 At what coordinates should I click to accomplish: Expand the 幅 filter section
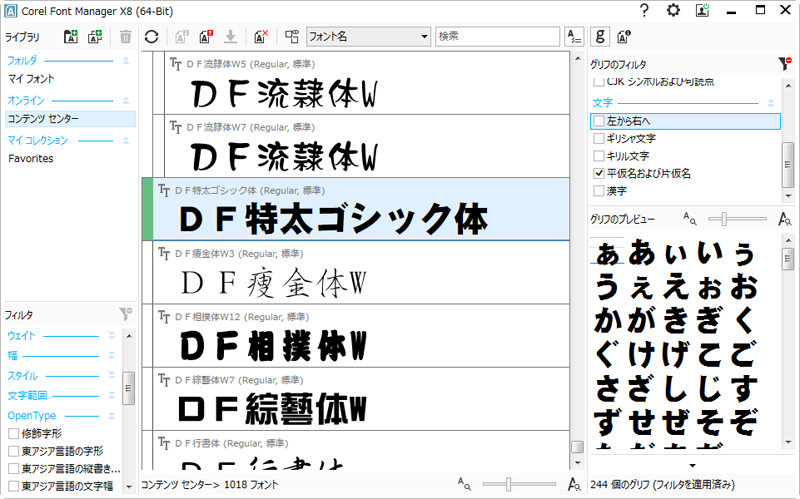pos(112,355)
